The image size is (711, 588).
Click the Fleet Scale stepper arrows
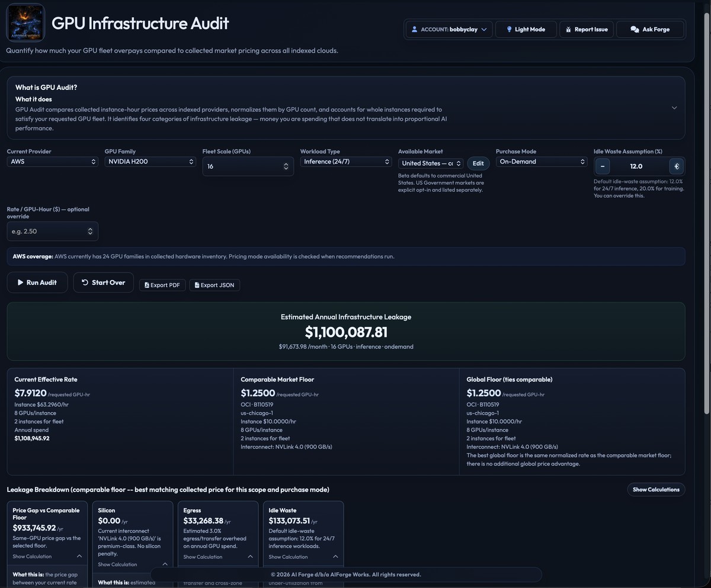(286, 166)
